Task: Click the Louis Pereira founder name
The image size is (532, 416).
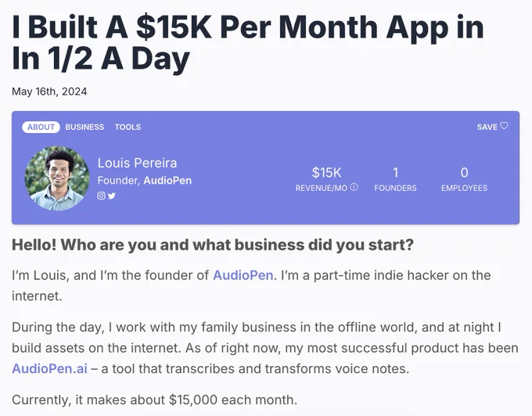Action: pos(137,163)
